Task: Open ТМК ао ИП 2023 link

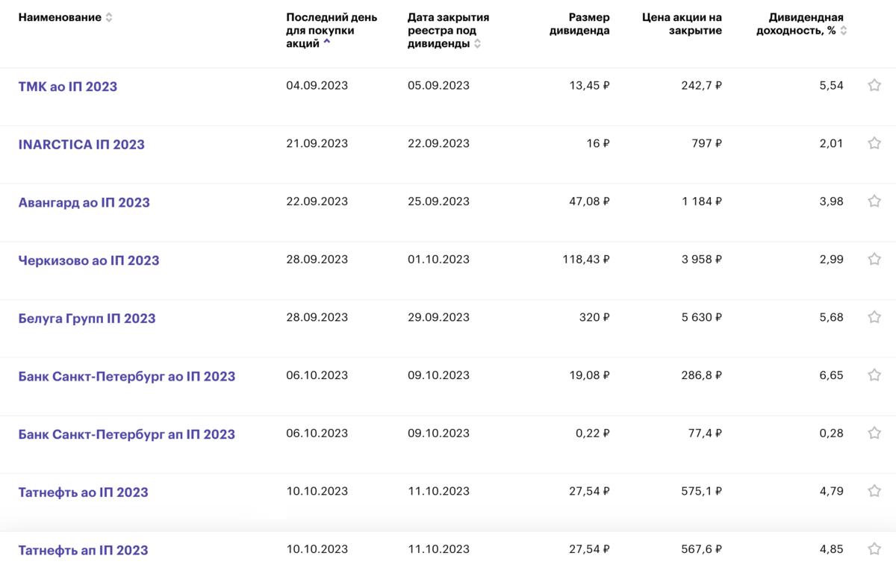Action: click(68, 87)
